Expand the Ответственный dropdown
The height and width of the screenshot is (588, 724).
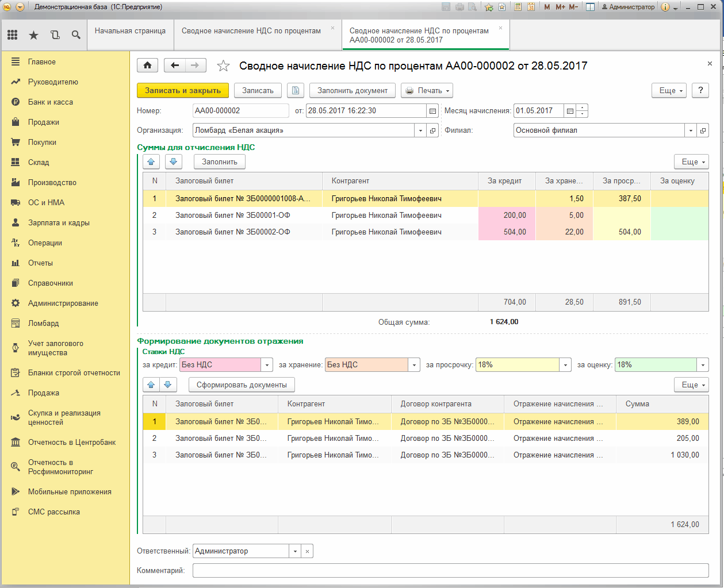[x=295, y=551]
